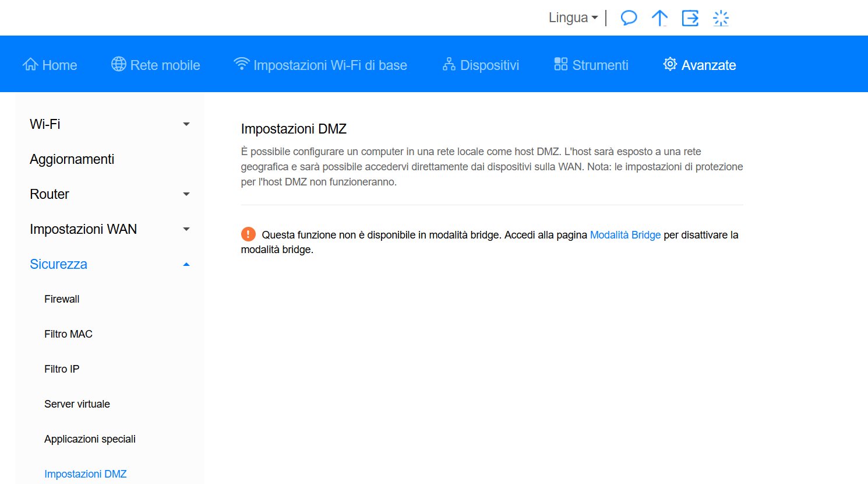Click the Impostazioni WAN sidebar label

point(83,229)
